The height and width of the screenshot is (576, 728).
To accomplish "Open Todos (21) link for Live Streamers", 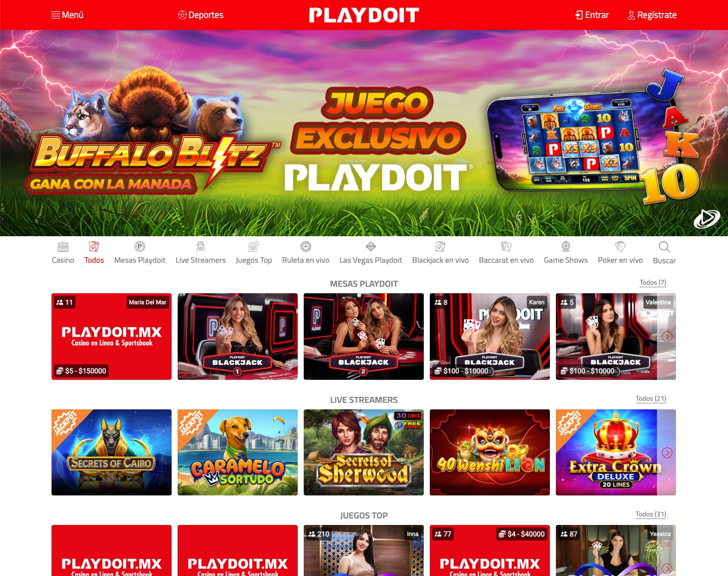I will click(651, 398).
